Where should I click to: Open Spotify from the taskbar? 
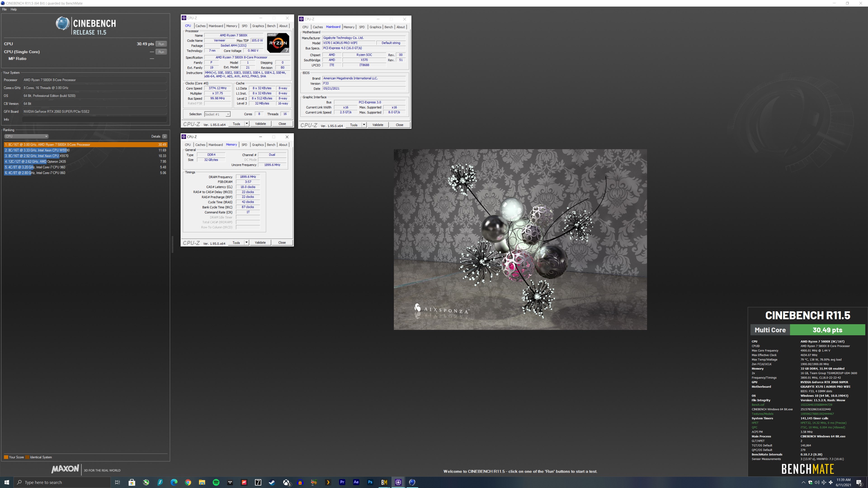[x=216, y=482]
